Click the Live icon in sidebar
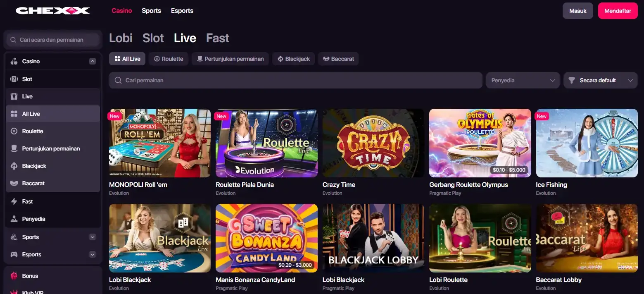 [x=14, y=96]
